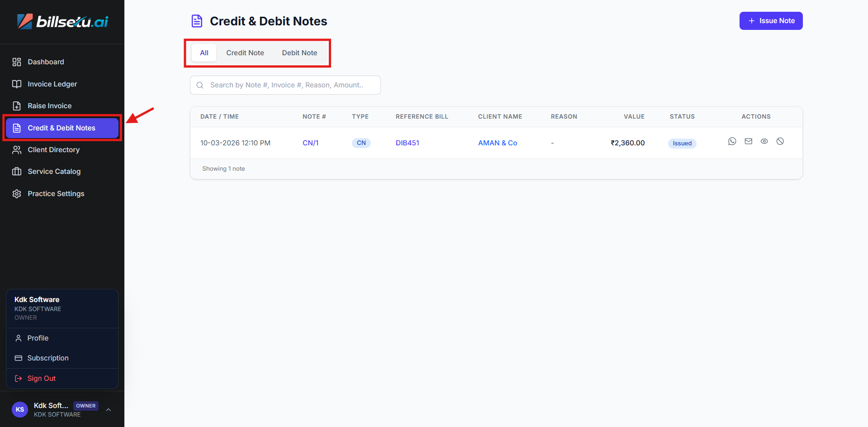
Task: Click the billsetu.ai logo
Action: point(62,21)
